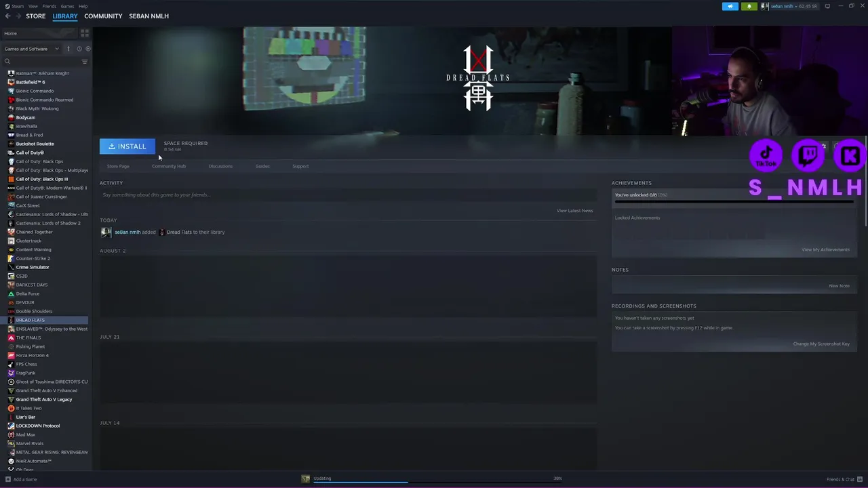The image size is (868, 488).
Task: Go back with the navigation arrow
Action: pyautogui.click(x=7, y=16)
